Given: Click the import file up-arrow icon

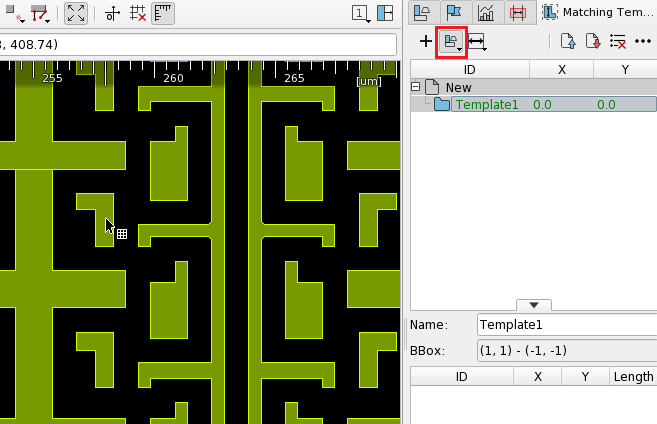Looking at the screenshot, I should click(568, 41).
